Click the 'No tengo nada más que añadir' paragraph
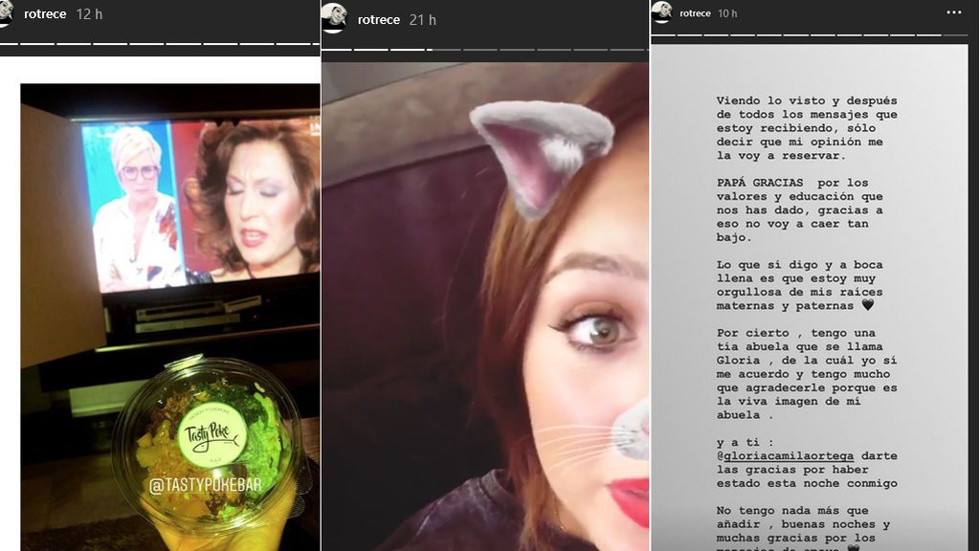Image resolution: width=980 pixels, height=551 pixels. (x=803, y=528)
